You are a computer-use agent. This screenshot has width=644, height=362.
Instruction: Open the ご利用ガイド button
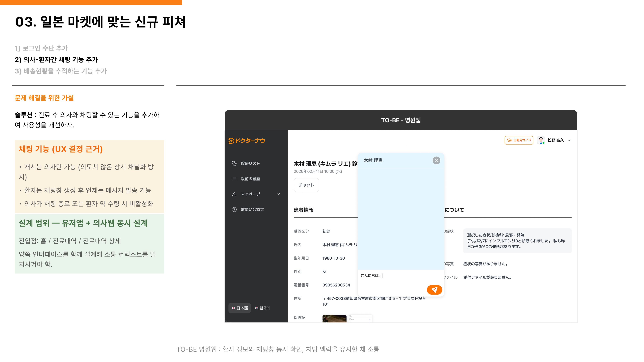[x=519, y=140]
